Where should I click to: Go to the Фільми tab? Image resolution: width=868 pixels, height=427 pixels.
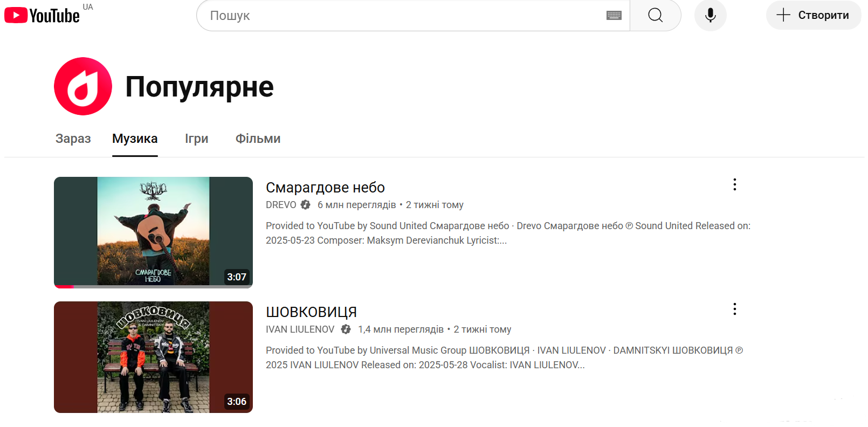pos(258,139)
